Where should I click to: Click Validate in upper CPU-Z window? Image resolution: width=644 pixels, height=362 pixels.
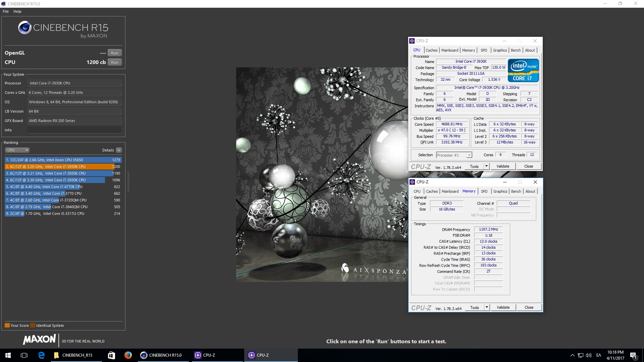tap(503, 167)
